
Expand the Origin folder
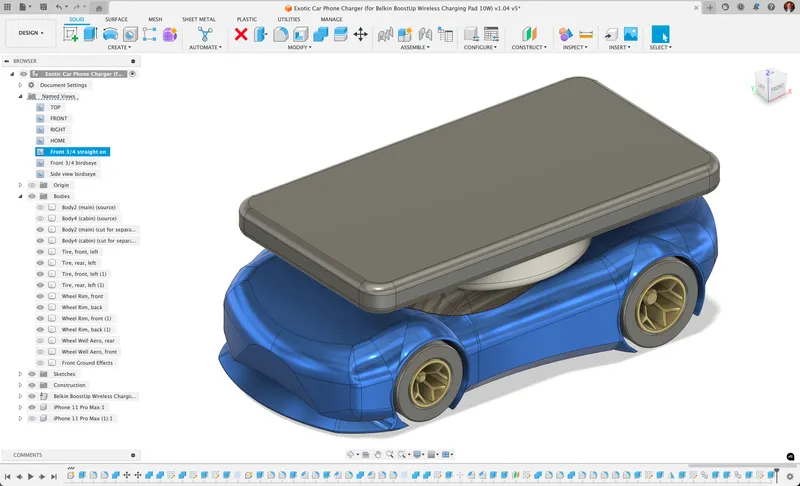[x=21, y=185]
